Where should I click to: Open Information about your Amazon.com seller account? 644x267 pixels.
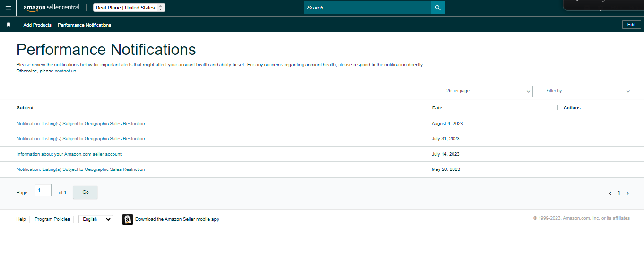[x=69, y=154]
